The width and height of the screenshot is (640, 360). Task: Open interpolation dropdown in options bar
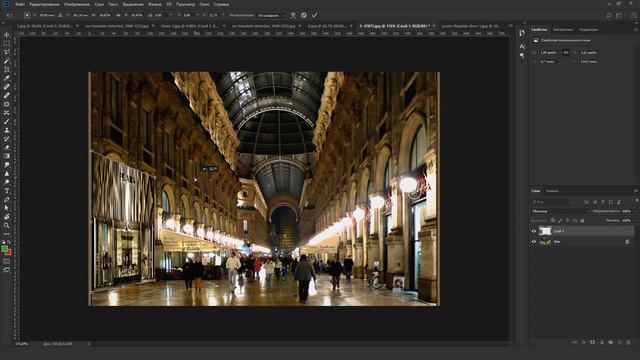click(x=271, y=15)
